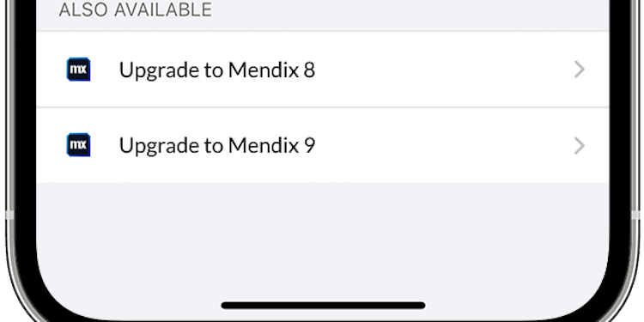Click the digit 9 in the second list row
Image resolution: width=644 pixels, height=322 pixels.
coord(309,145)
